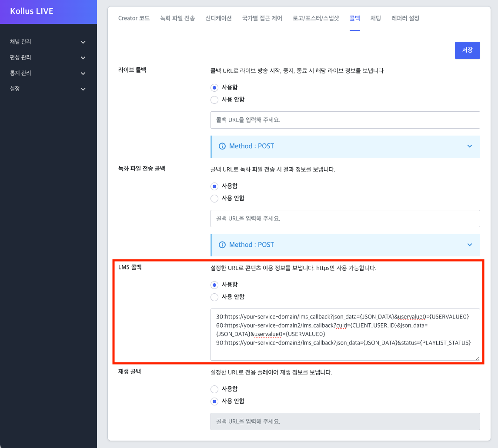Enable 사용함 for 라이브 콜백
498x448 pixels.
[214, 87]
